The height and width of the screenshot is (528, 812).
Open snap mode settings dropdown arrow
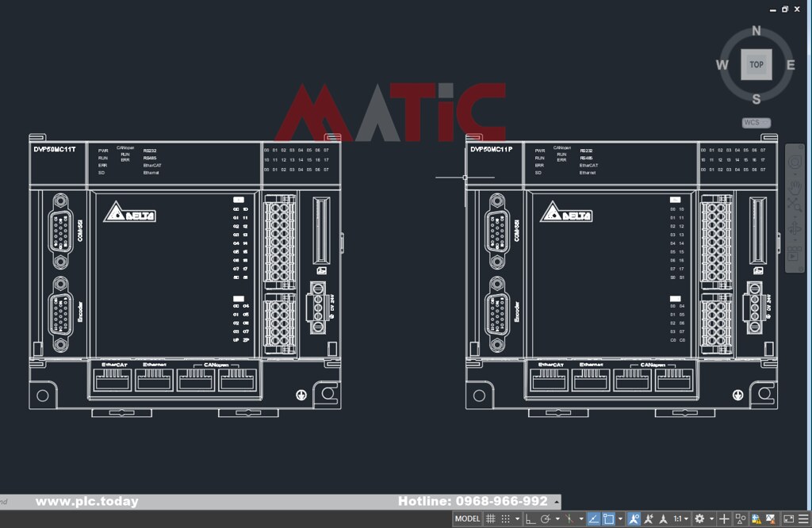(517, 518)
